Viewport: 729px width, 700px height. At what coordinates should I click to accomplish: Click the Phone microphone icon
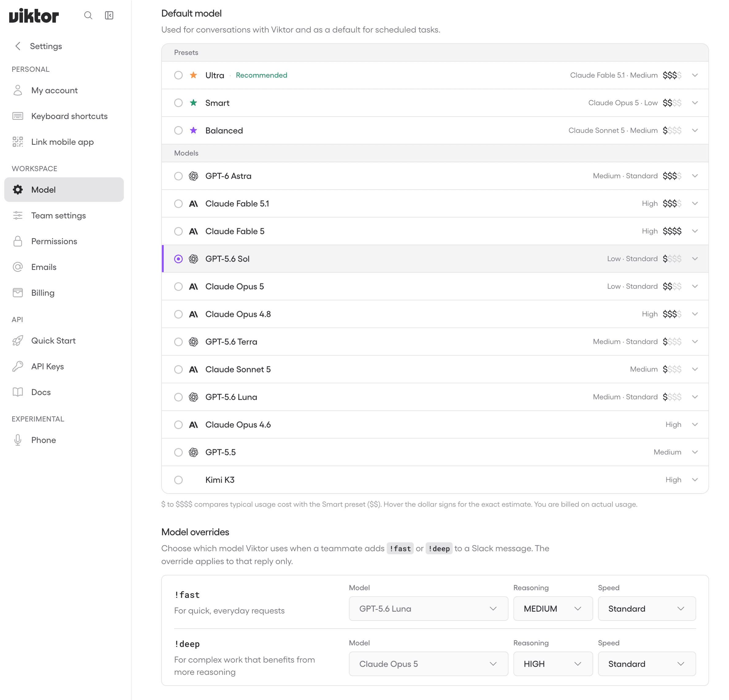[x=18, y=440]
